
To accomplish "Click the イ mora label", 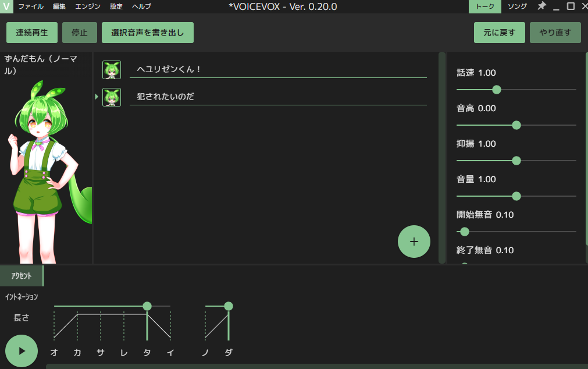I will coord(170,353).
